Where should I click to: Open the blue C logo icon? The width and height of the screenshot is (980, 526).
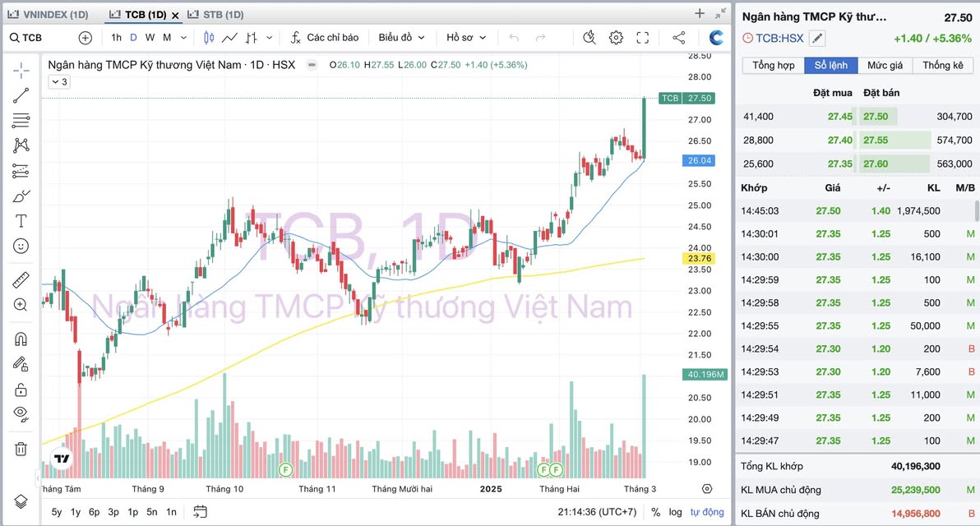click(x=716, y=38)
